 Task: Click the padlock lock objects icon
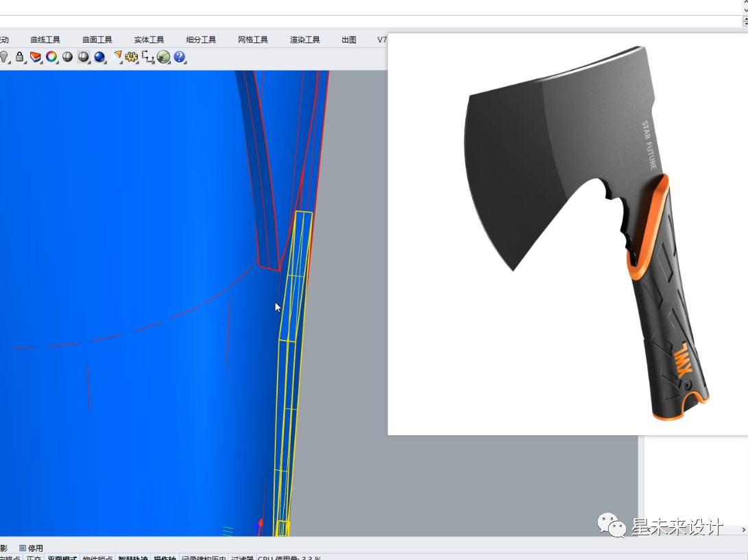tap(19, 57)
